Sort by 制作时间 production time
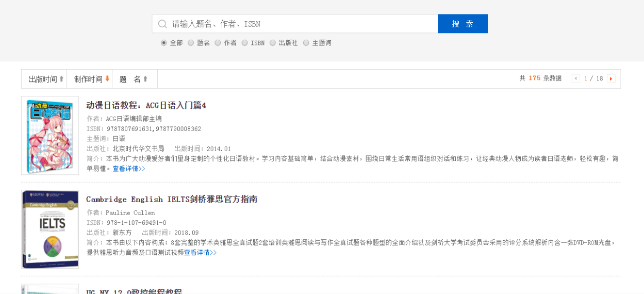644x294 pixels. pyautogui.click(x=90, y=79)
